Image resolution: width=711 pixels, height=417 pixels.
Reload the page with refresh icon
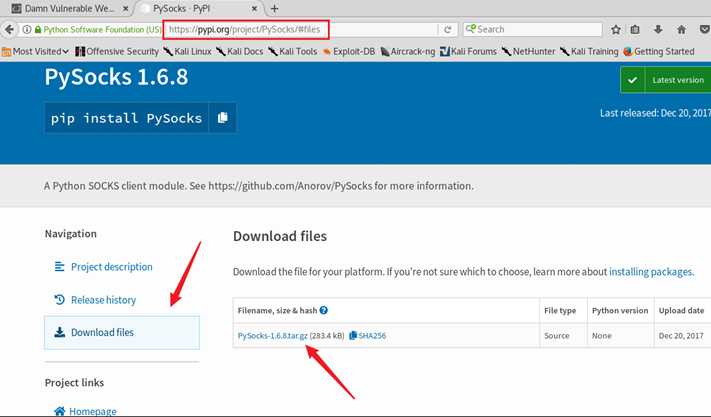[x=448, y=29]
